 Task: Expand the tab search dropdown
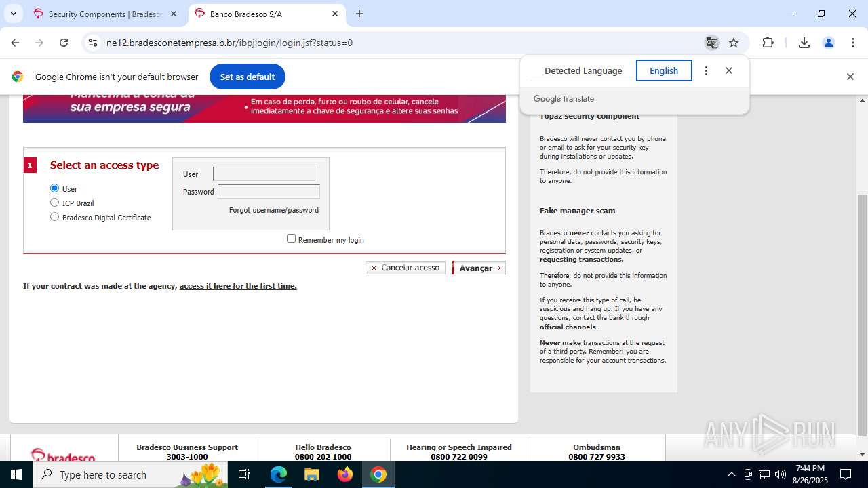coord(13,14)
